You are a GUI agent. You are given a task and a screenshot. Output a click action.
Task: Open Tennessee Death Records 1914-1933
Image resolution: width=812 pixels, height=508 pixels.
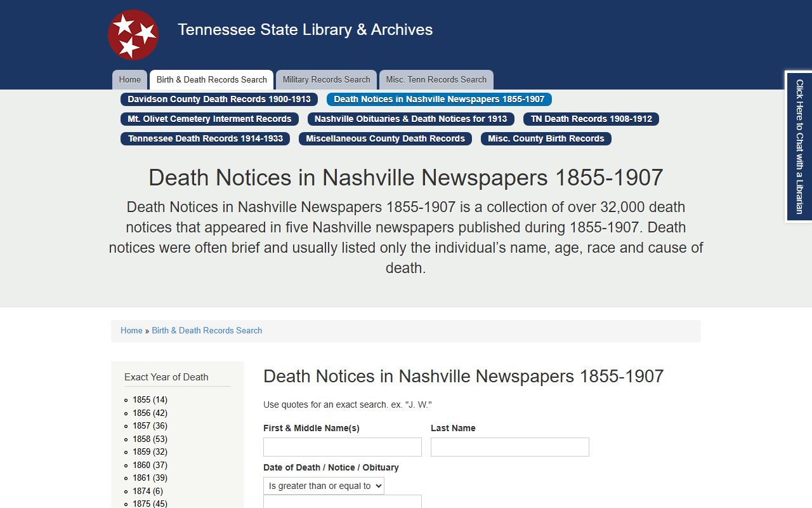pyautogui.click(x=206, y=138)
